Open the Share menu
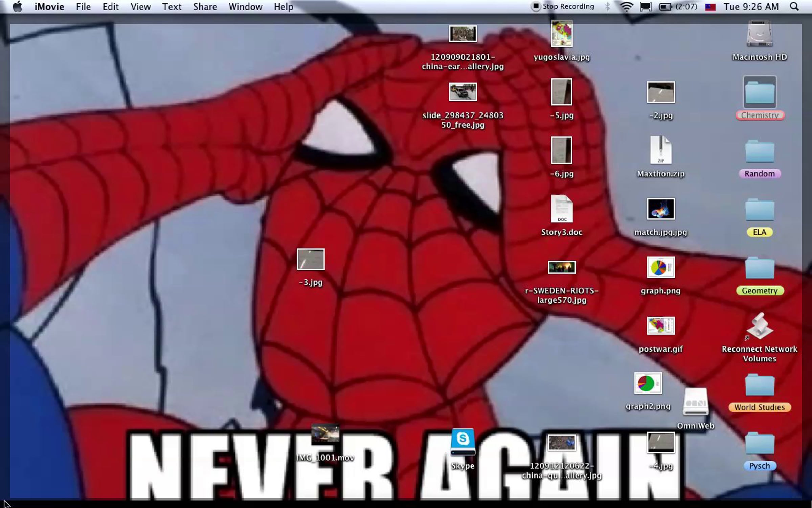The width and height of the screenshot is (812, 508). click(x=205, y=7)
